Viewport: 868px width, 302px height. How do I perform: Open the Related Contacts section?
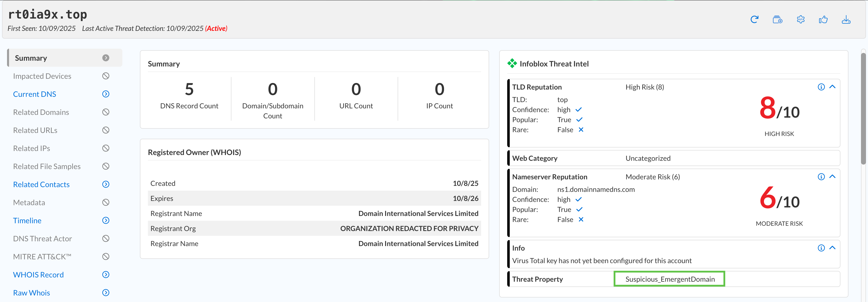[41, 184]
